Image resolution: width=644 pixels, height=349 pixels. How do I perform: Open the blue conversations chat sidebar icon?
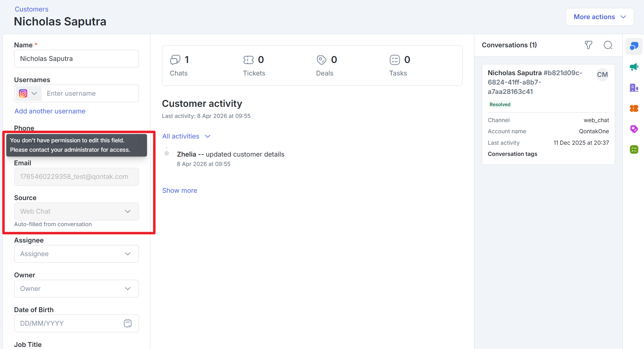point(634,46)
